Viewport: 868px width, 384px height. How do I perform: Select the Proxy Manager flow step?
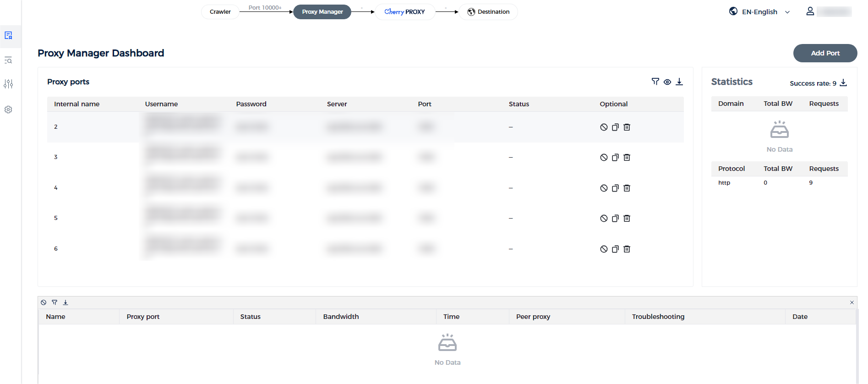click(322, 12)
